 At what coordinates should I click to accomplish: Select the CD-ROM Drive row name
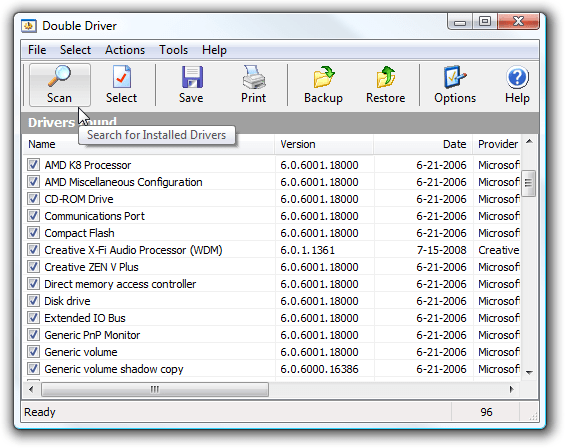click(x=79, y=199)
